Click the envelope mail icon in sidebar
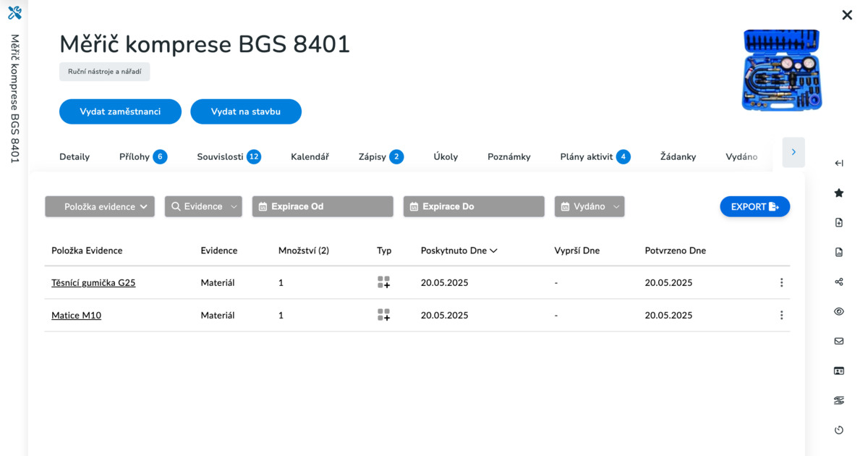868x456 pixels. pyautogui.click(x=839, y=341)
